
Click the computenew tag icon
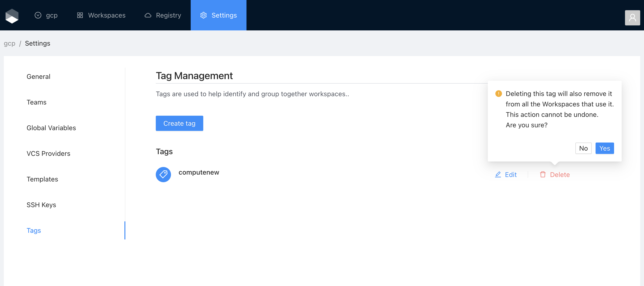[x=163, y=175]
